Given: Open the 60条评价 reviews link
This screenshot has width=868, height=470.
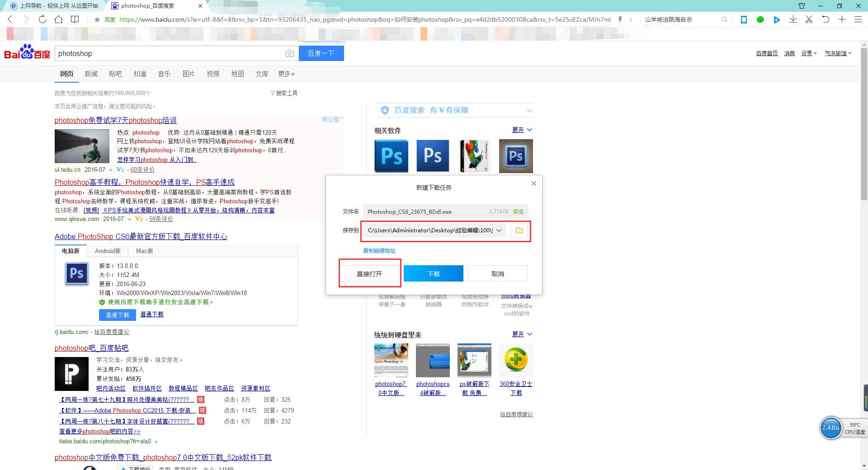Looking at the screenshot, I should pyautogui.click(x=142, y=170).
